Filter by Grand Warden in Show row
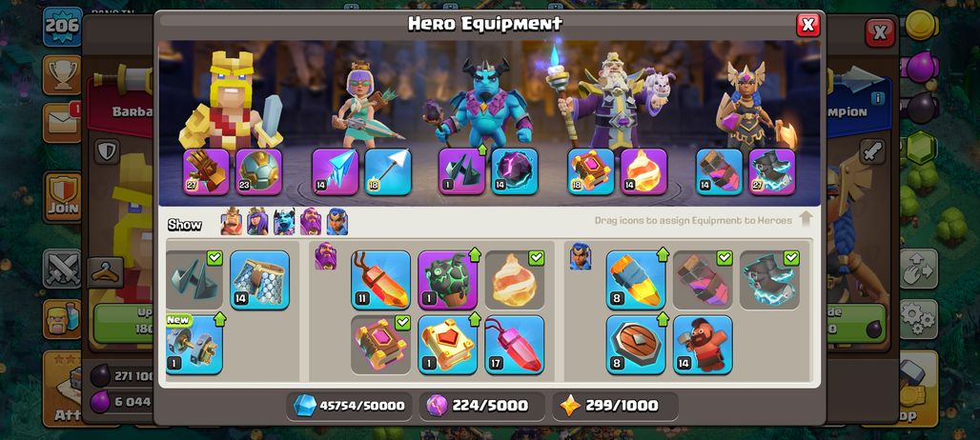Viewport: 980px width, 440px height. (311, 222)
